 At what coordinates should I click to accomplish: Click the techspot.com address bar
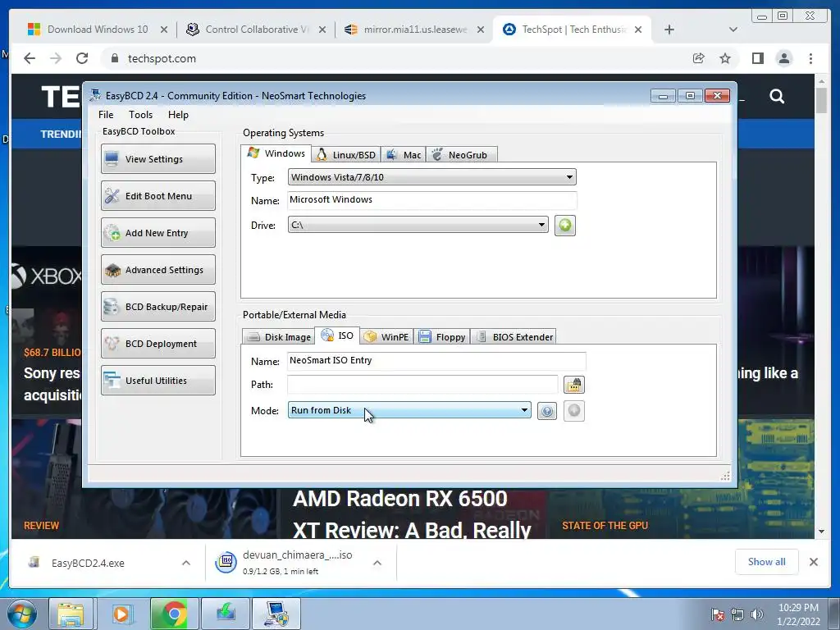(x=396, y=58)
